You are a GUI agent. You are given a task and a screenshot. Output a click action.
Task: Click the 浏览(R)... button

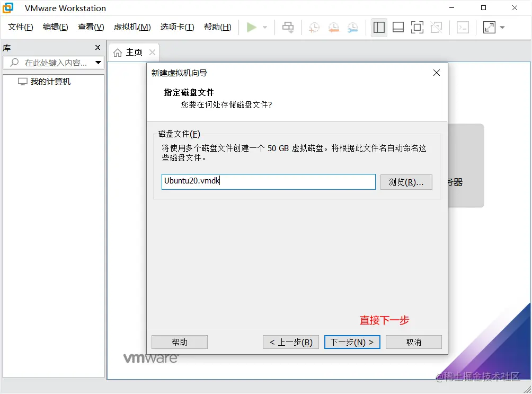(406, 182)
